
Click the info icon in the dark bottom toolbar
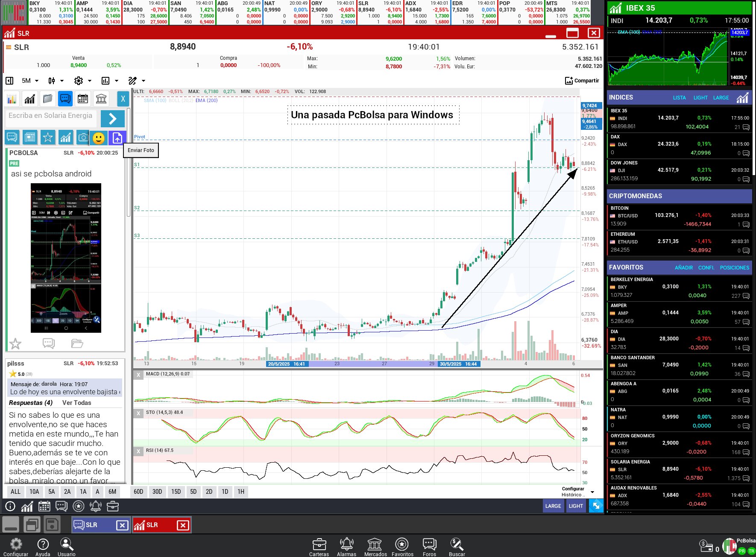pyautogui.click(x=10, y=507)
